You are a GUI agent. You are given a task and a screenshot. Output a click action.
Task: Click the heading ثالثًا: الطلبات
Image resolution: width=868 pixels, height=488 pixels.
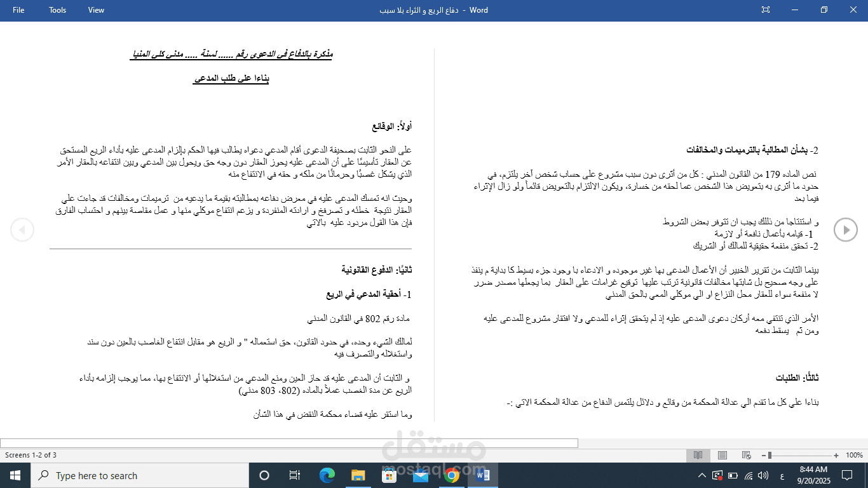click(797, 378)
